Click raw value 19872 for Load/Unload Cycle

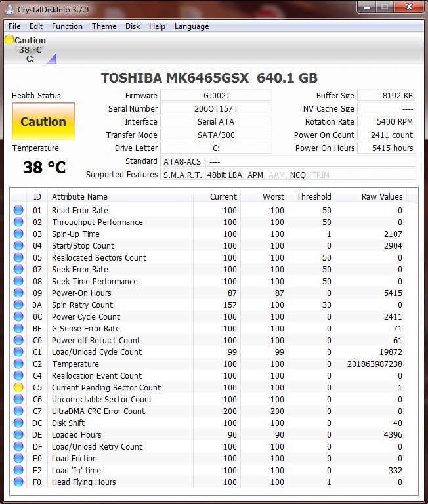coord(391,352)
